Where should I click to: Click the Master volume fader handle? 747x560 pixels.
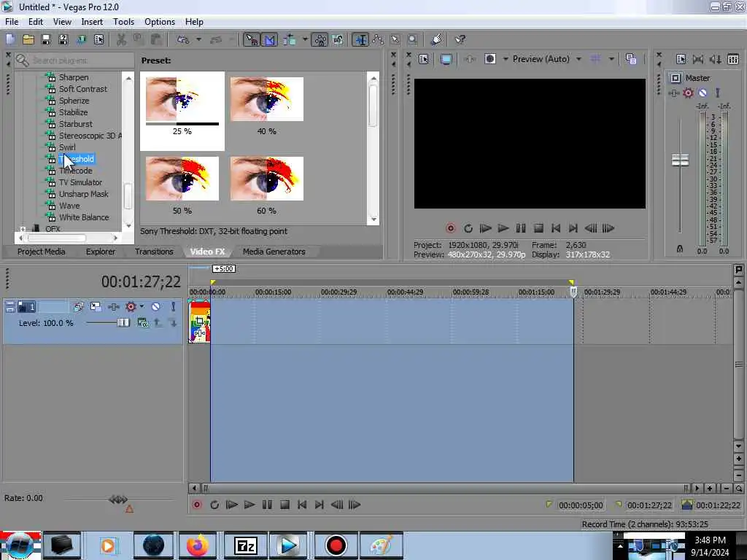click(x=680, y=160)
